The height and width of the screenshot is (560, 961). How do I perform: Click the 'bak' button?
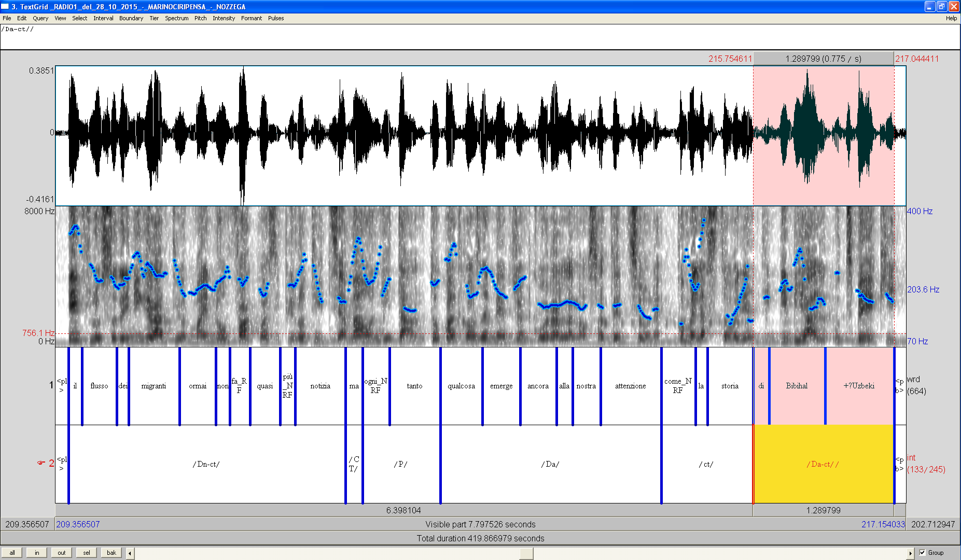pos(112,553)
